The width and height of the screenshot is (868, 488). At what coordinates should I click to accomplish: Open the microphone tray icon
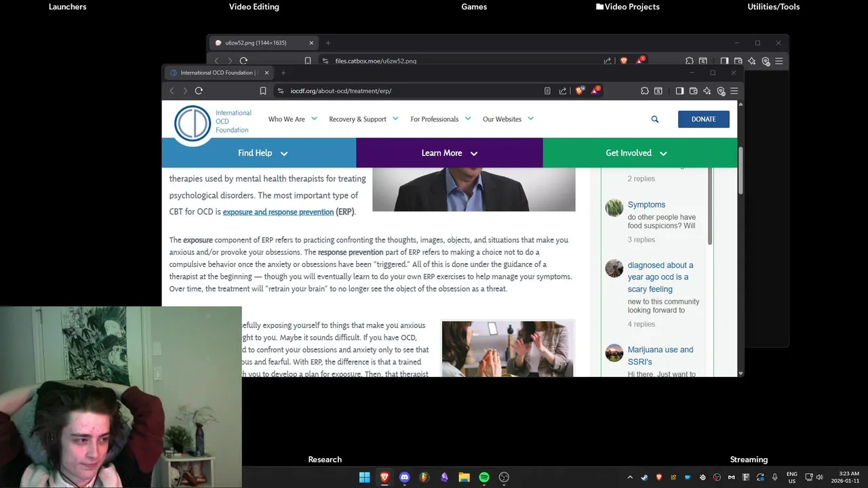pyautogui.click(x=774, y=477)
